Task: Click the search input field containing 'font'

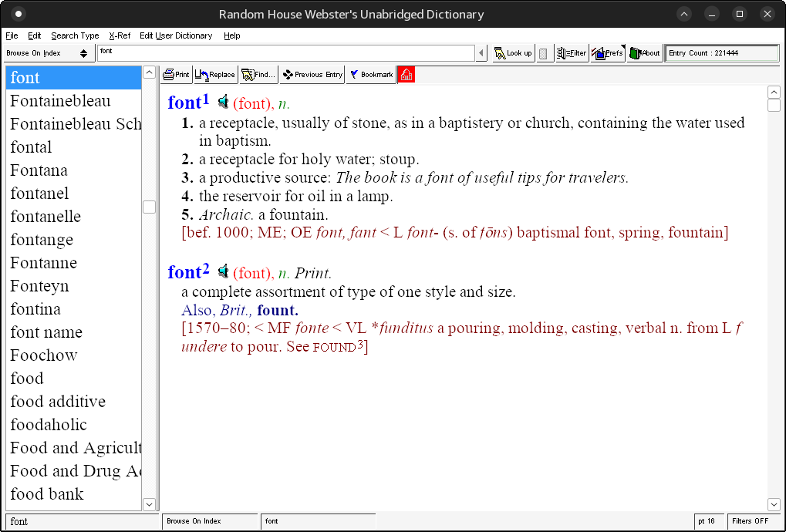Action: [x=285, y=52]
